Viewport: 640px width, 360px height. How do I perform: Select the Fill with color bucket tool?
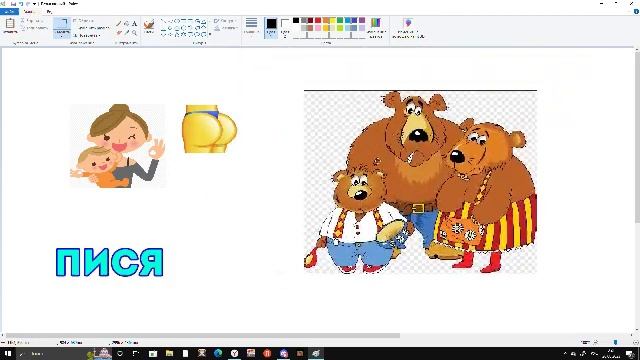(x=127, y=24)
